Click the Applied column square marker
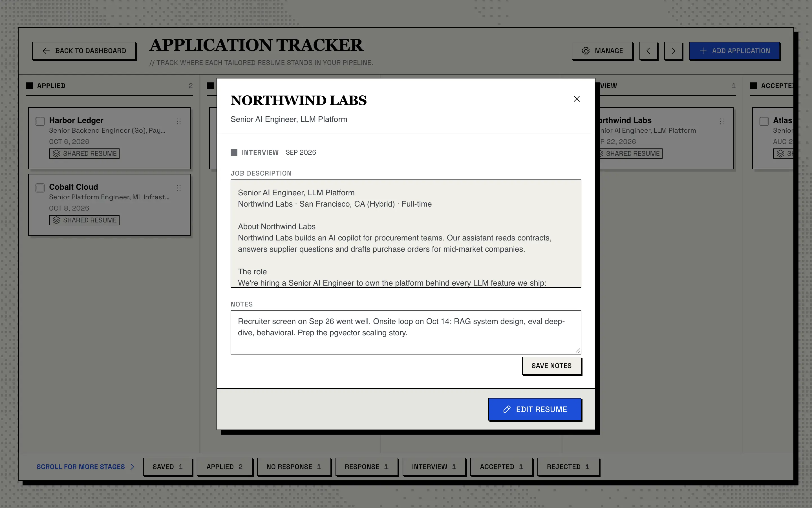812x508 pixels. (x=30, y=86)
